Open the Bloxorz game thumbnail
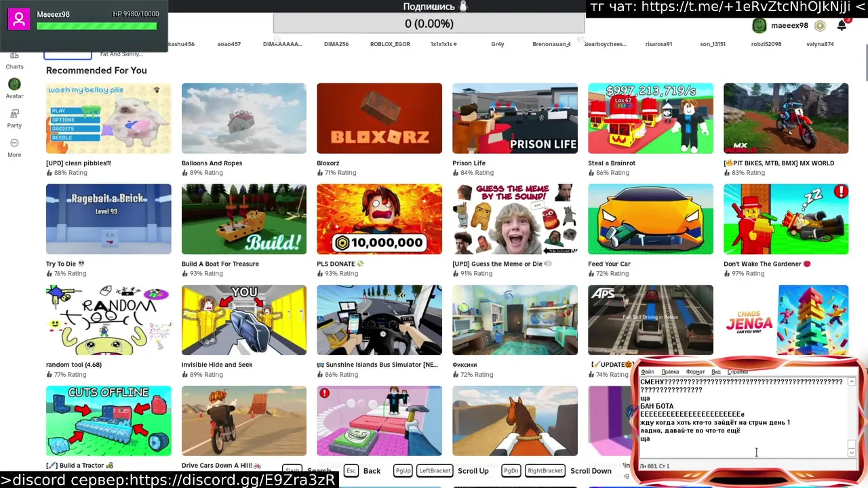 (x=379, y=119)
